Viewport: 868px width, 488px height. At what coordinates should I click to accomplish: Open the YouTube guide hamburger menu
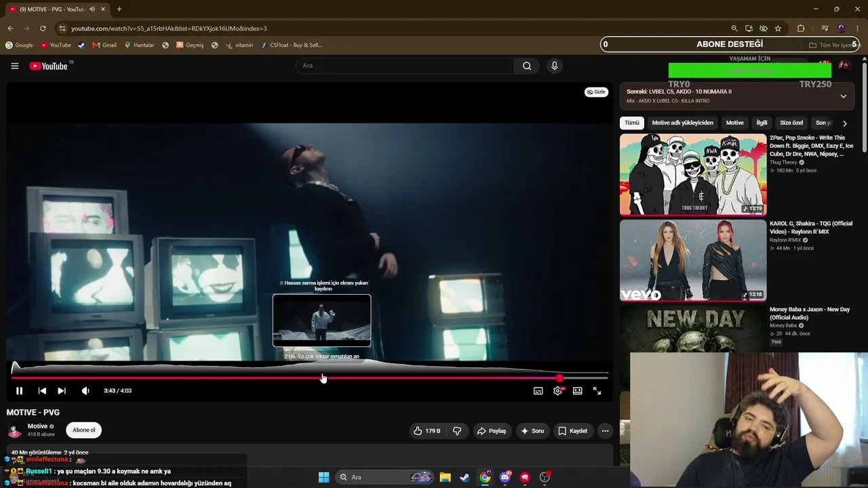coord(14,66)
